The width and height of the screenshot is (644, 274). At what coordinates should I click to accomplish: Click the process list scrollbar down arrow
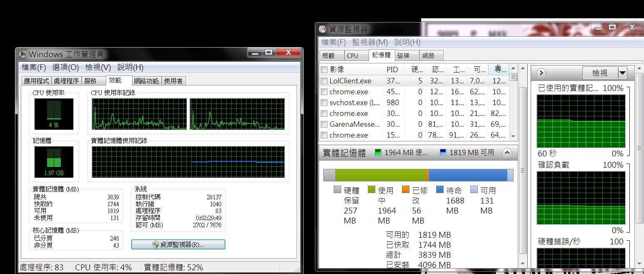pyautogui.click(x=513, y=136)
